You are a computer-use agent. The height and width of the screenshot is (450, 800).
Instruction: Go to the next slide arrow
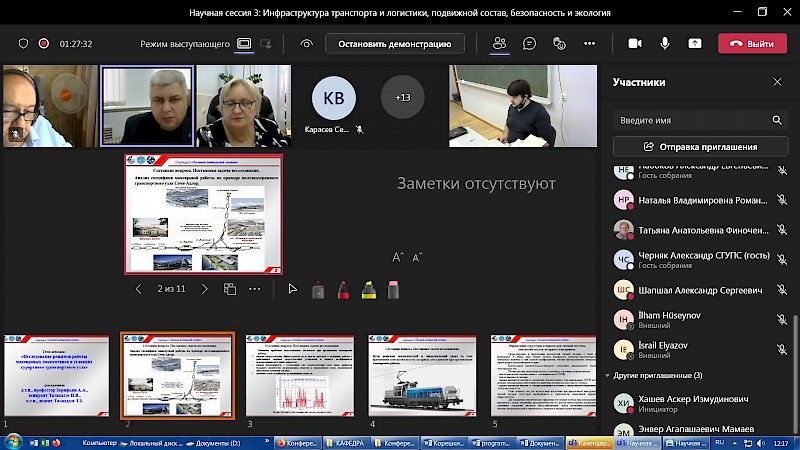pos(205,289)
